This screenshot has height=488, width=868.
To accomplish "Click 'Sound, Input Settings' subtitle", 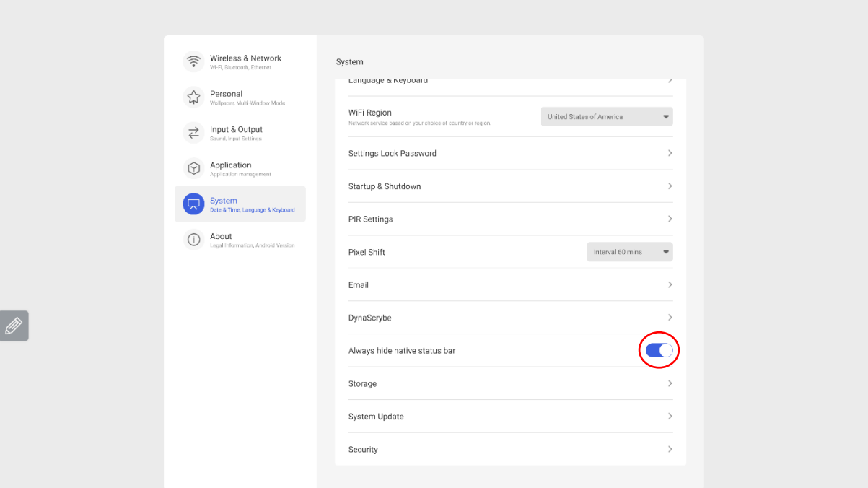I will click(236, 139).
